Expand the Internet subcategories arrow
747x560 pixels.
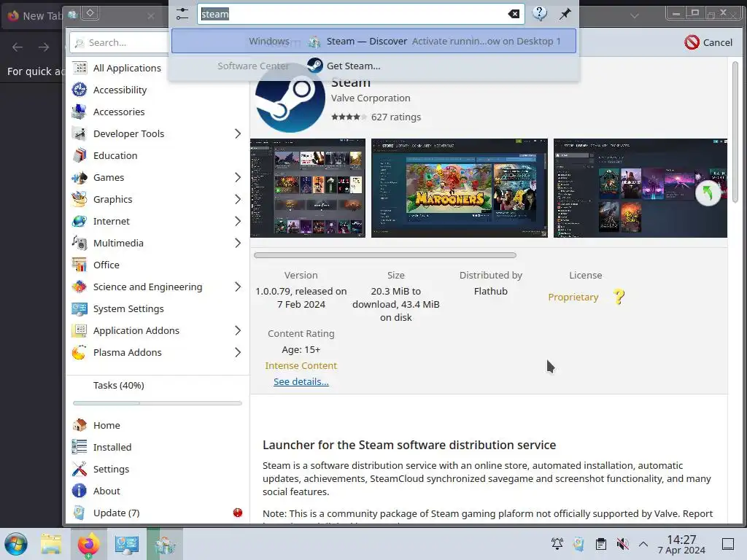[238, 221]
